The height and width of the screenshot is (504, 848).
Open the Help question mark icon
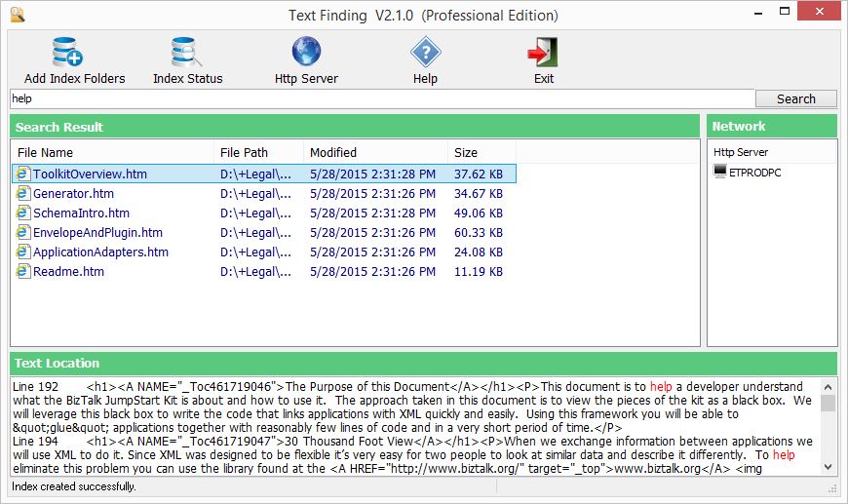click(425, 52)
